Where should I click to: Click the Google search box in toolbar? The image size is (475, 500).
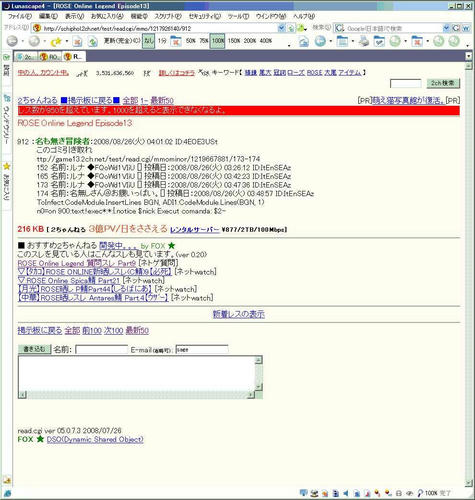pyautogui.click(x=393, y=28)
